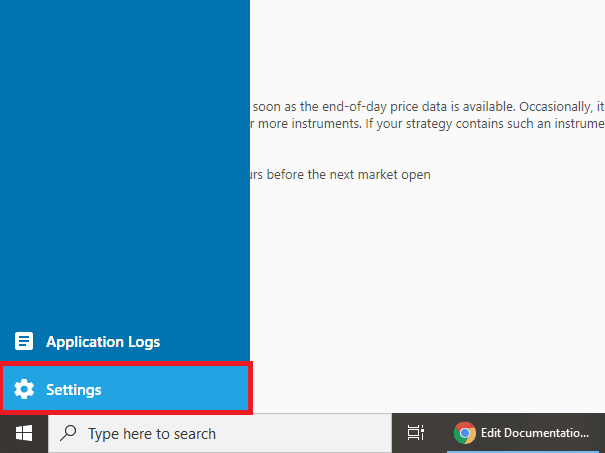The width and height of the screenshot is (605, 453).
Task: Click the magnifier icon in taskbar search
Action: click(x=69, y=434)
